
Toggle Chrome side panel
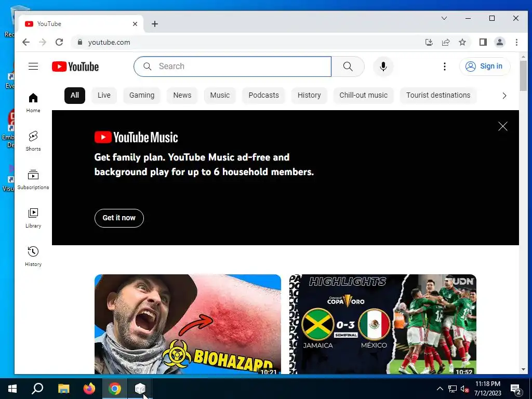[483, 42]
